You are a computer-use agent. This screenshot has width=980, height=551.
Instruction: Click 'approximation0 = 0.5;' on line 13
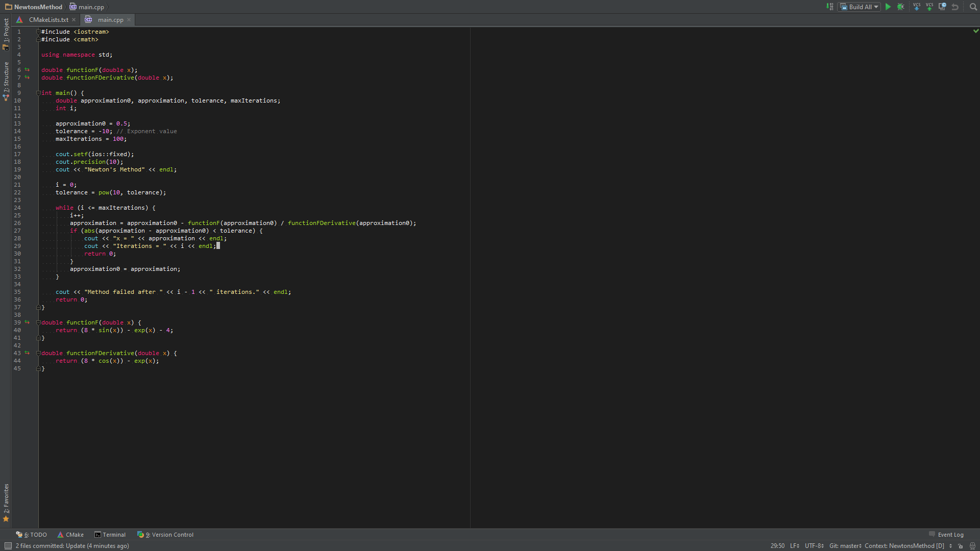point(93,123)
